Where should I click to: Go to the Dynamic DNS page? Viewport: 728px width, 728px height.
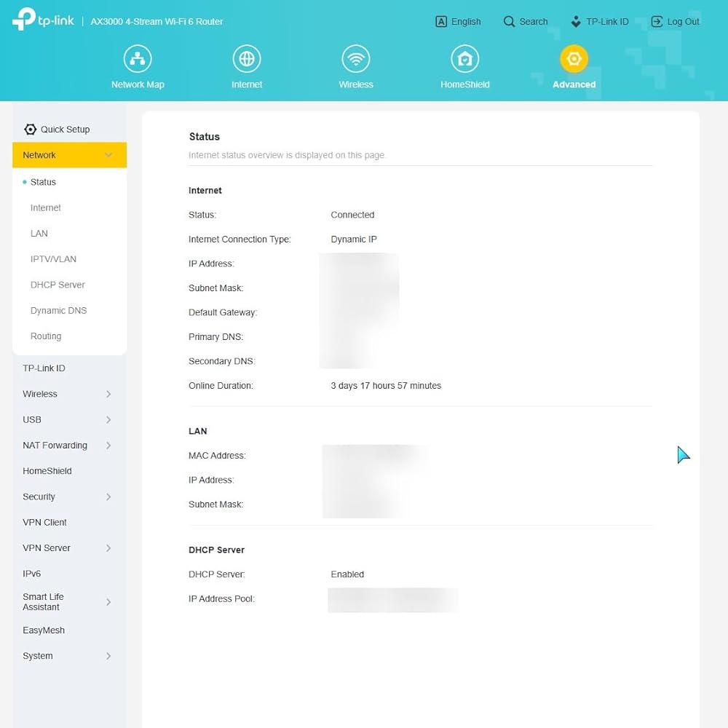(x=58, y=310)
